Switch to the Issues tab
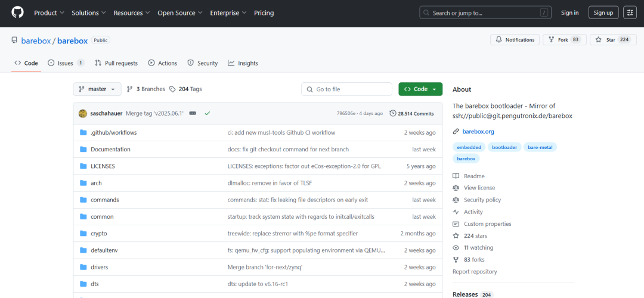 click(x=66, y=63)
